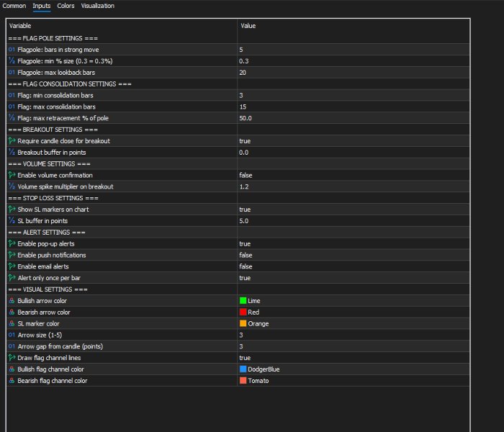Viewport: 504px width, 432px height.
Task: Click double icon beside 'Volume spike multiplier on breakout'
Action: click(x=12, y=186)
